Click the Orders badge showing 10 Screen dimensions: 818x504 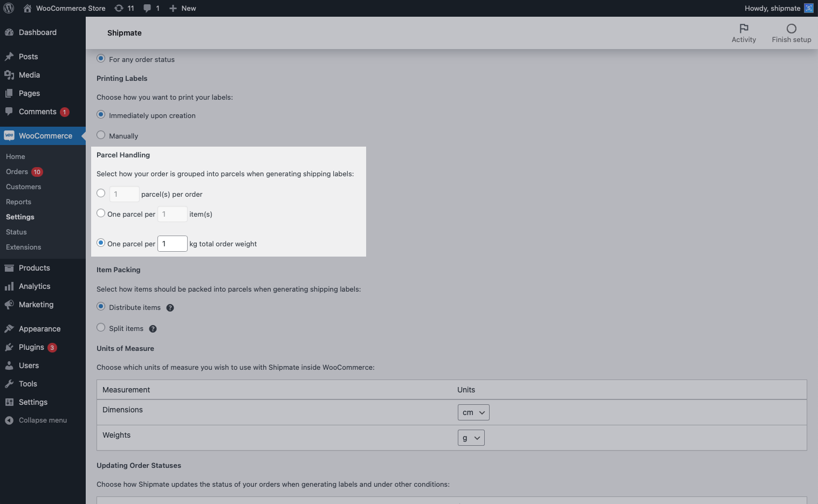[37, 172]
